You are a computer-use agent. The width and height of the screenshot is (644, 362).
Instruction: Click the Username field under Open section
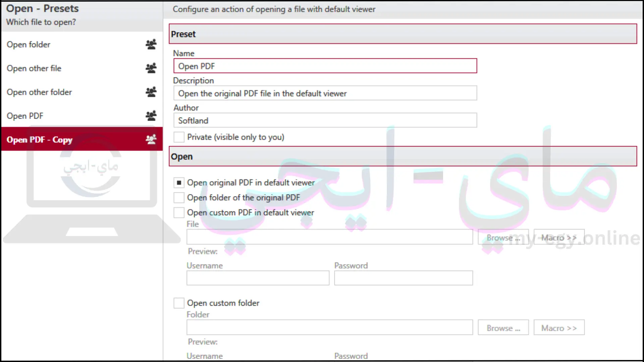(257, 278)
